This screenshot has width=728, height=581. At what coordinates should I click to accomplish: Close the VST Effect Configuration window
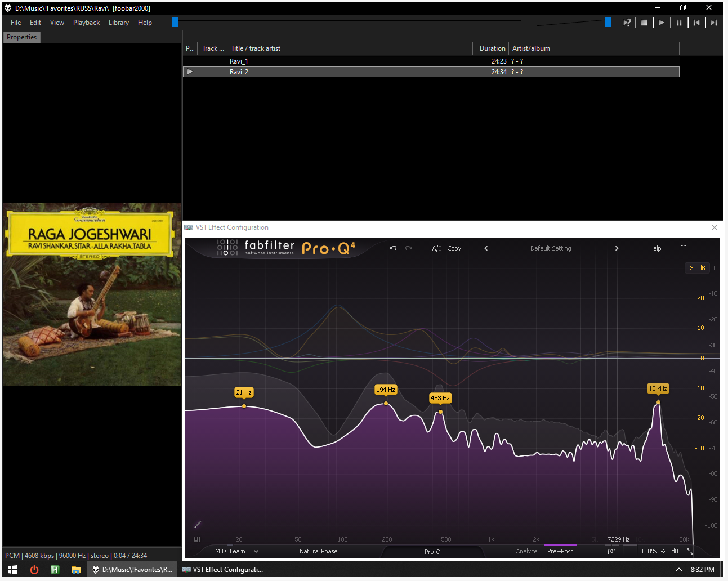pyautogui.click(x=714, y=227)
